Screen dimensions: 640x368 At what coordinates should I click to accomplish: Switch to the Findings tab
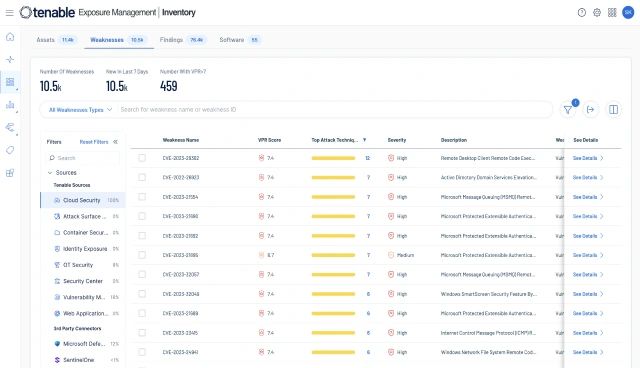click(183, 40)
